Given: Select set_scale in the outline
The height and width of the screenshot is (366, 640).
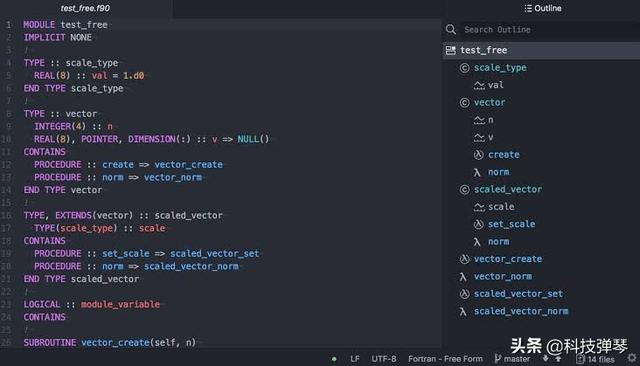Looking at the screenshot, I should click(511, 224).
